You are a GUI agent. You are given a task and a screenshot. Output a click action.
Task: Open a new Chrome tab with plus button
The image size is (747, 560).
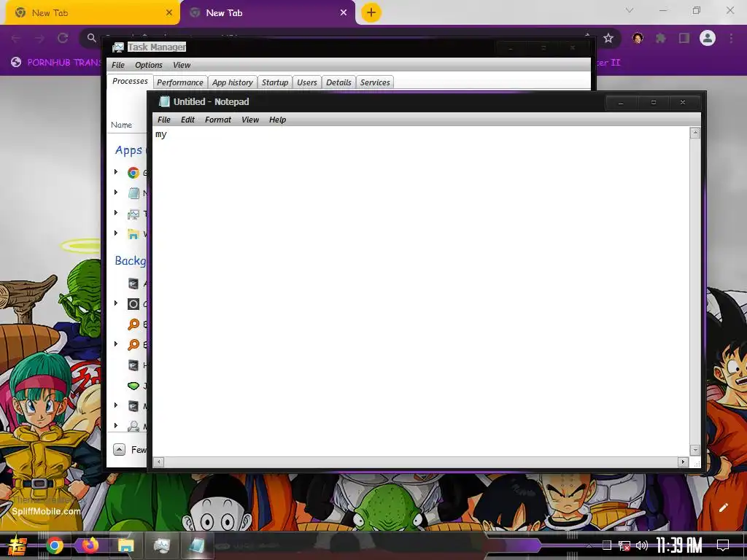coord(371,12)
